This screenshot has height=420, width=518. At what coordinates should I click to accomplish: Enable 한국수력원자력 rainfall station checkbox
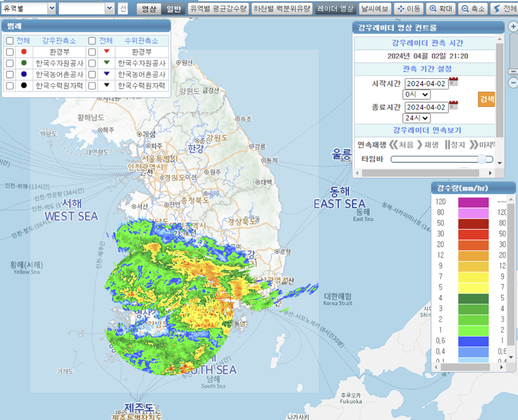pos(10,85)
